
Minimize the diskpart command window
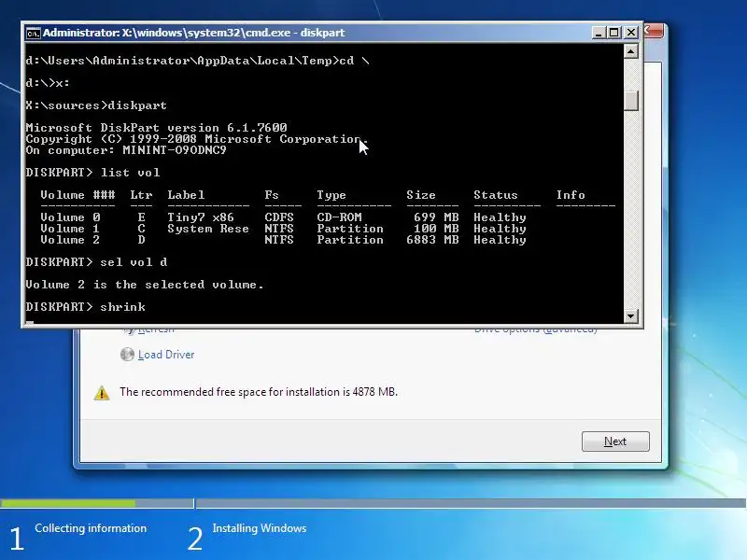pyautogui.click(x=599, y=33)
